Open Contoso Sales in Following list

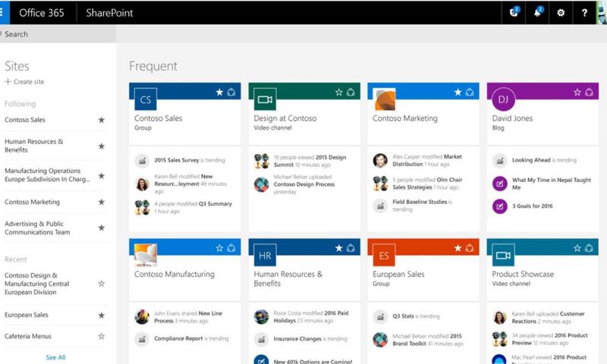pyautogui.click(x=25, y=120)
